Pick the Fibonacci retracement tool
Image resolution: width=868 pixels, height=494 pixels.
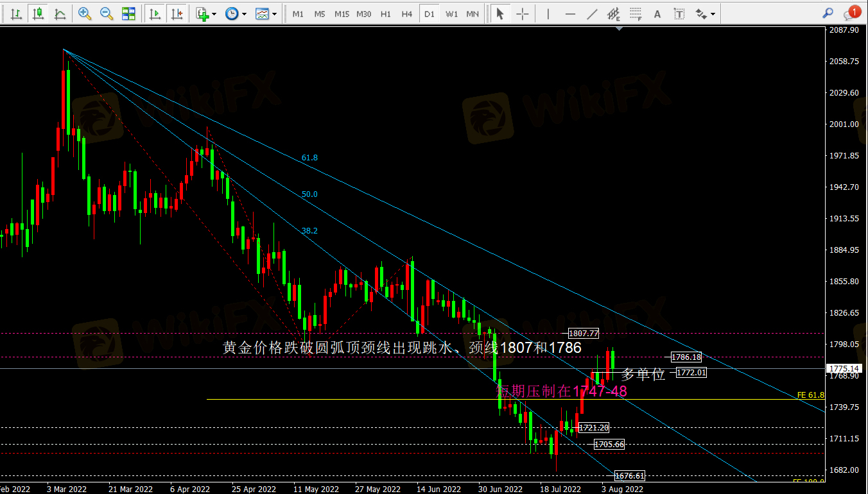(x=635, y=13)
